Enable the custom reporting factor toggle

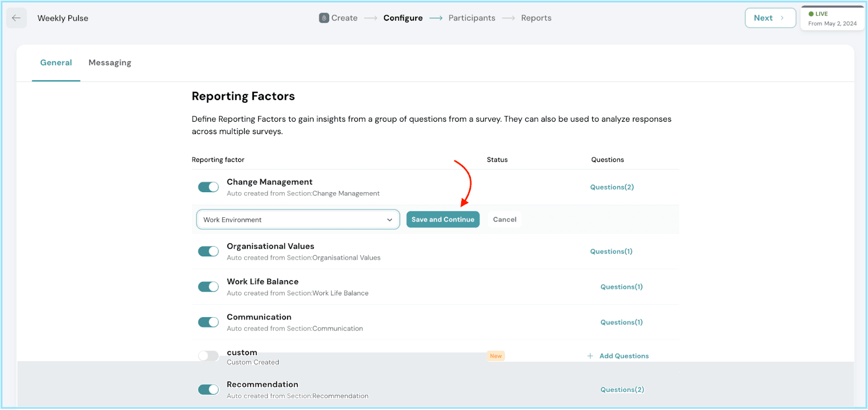coord(208,356)
